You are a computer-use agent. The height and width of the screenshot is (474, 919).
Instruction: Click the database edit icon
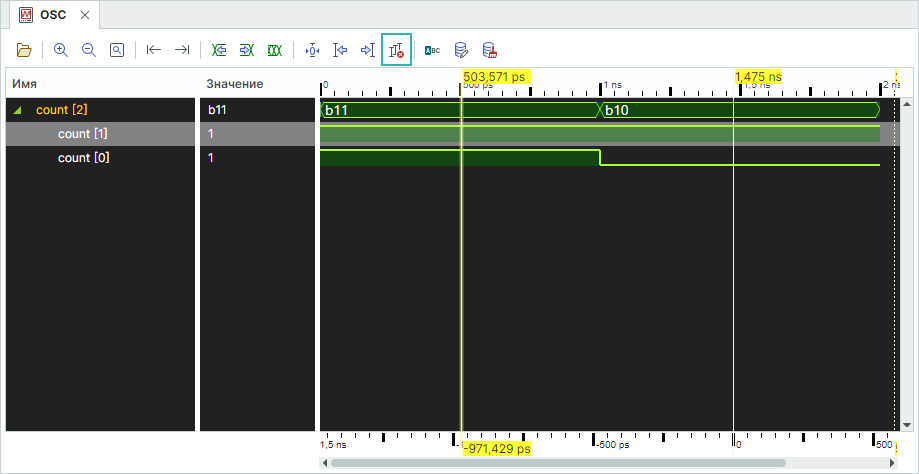(x=461, y=50)
